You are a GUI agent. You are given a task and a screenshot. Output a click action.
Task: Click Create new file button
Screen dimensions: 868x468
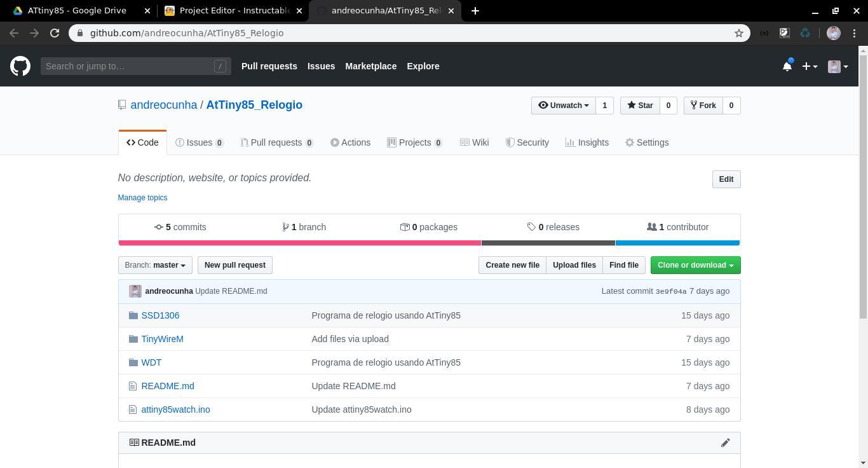pyautogui.click(x=512, y=265)
